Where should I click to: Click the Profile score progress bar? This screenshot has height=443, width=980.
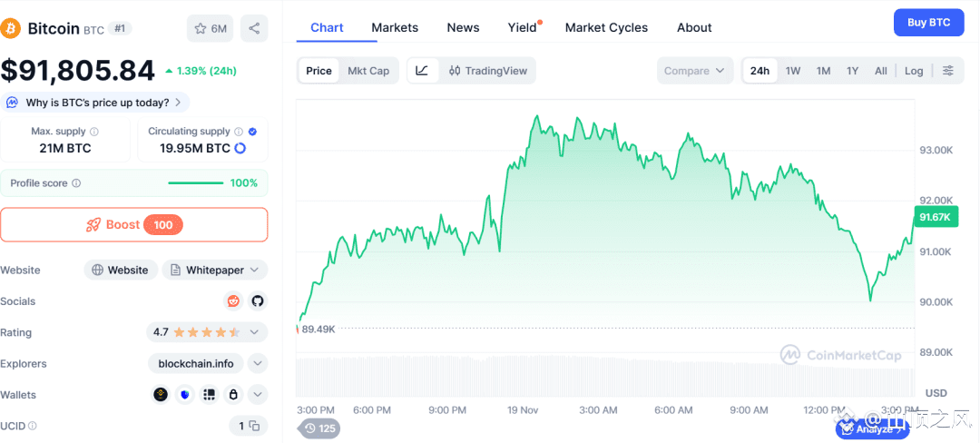(195, 183)
